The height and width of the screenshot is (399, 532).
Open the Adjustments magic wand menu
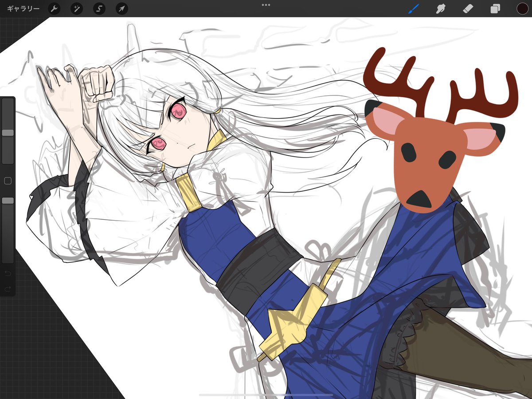(76, 8)
